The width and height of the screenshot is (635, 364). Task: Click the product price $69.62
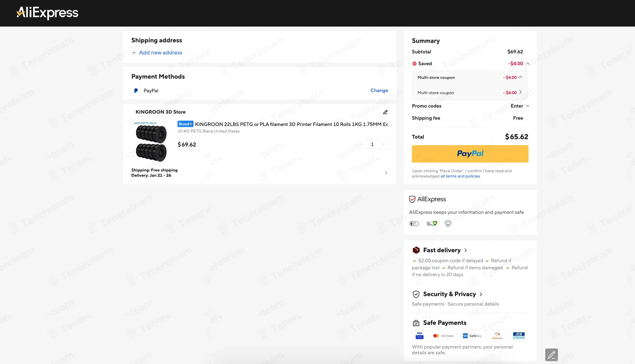(x=187, y=144)
